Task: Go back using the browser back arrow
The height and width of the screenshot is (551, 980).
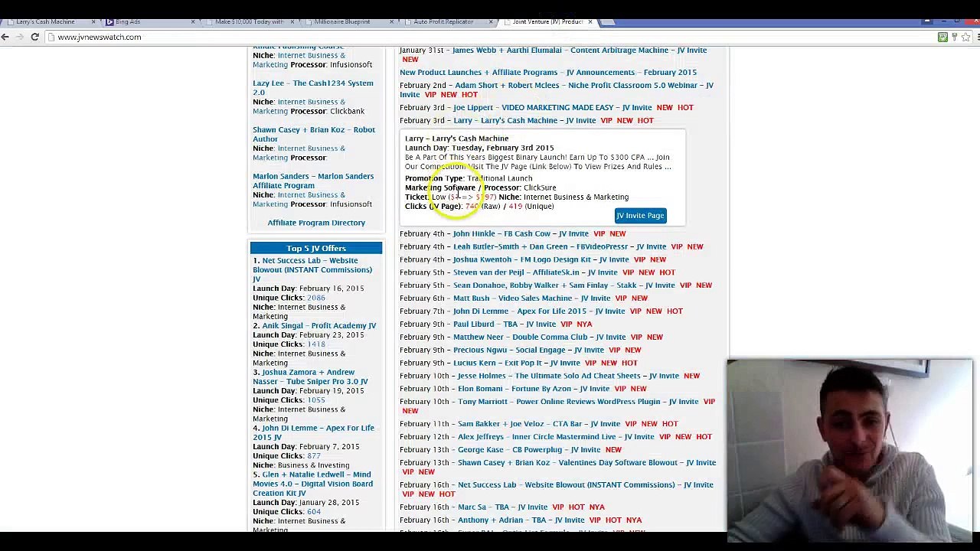Action: tap(6, 37)
